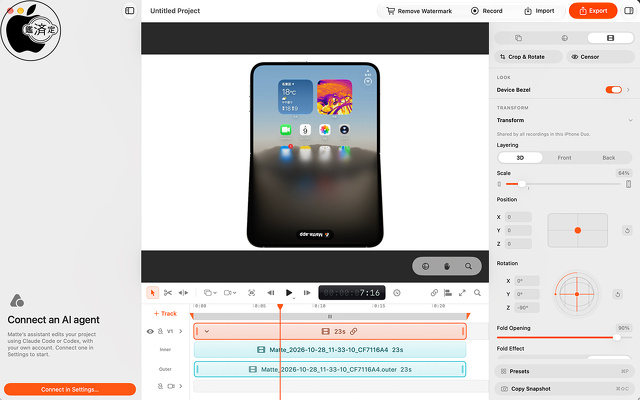
Task: Click the position pad center dot
Action: point(578,231)
